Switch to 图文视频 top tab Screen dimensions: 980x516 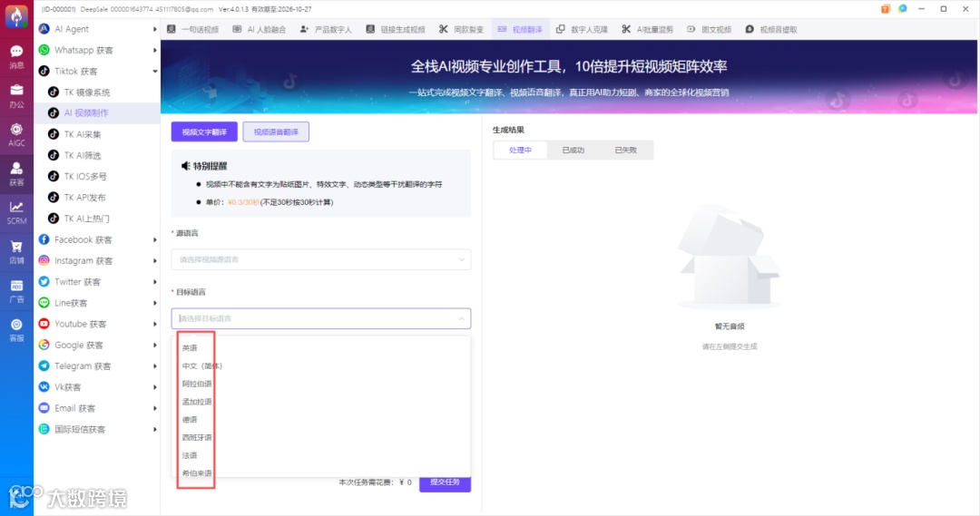[710, 29]
